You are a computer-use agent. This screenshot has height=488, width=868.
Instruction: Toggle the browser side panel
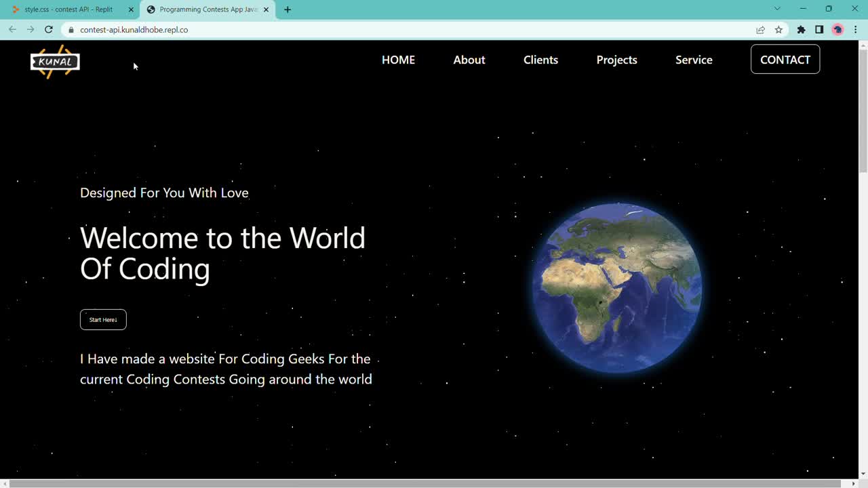click(x=819, y=30)
